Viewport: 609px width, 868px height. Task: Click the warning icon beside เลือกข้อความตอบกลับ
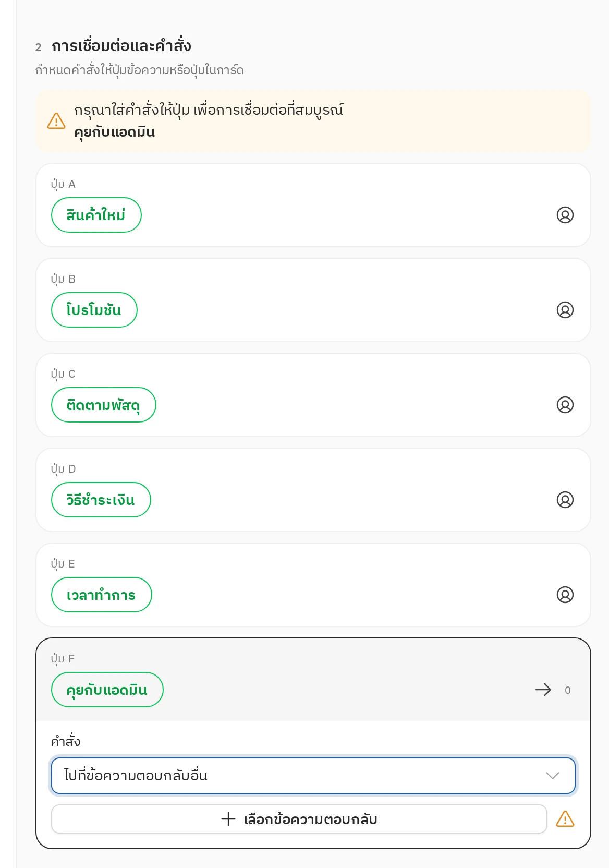pos(565,819)
